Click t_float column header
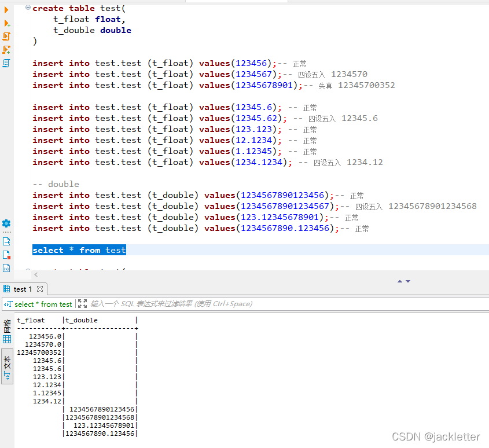489x448 pixels. point(31,320)
